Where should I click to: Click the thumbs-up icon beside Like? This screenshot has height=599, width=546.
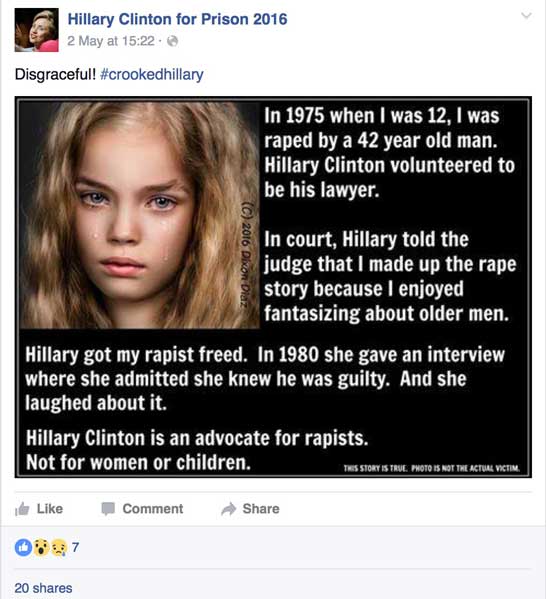pos(22,509)
